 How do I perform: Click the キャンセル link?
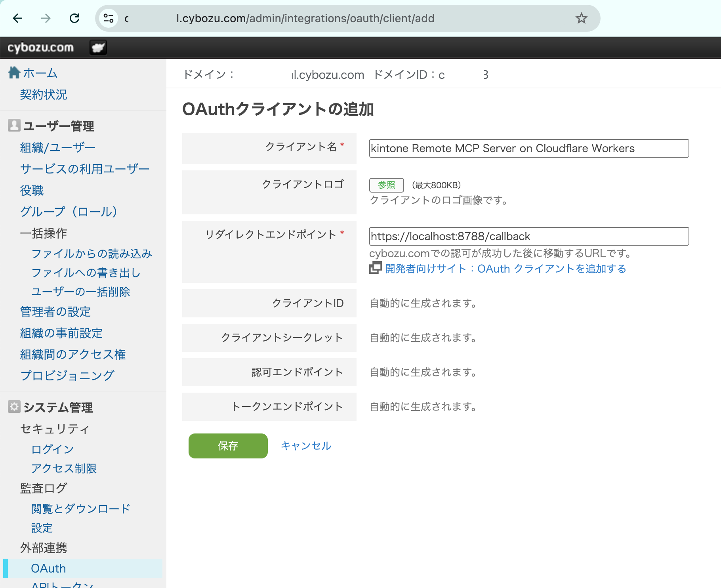(306, 445)
